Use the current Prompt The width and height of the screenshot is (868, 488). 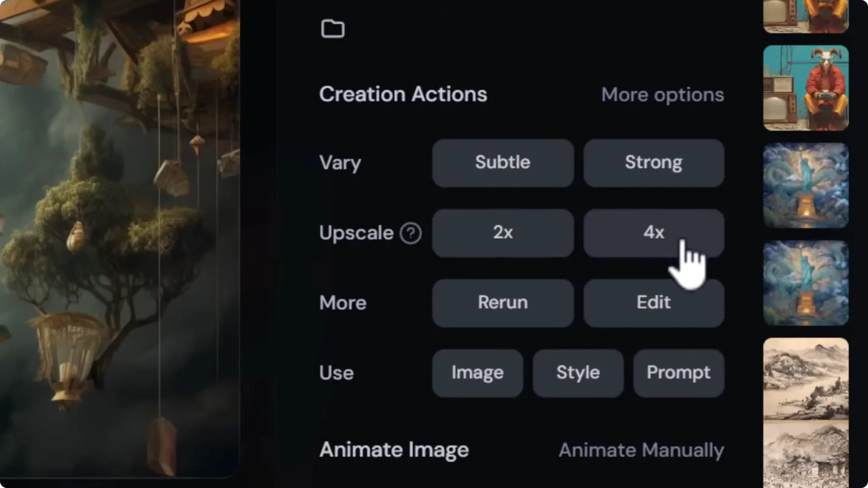(678, 373)
